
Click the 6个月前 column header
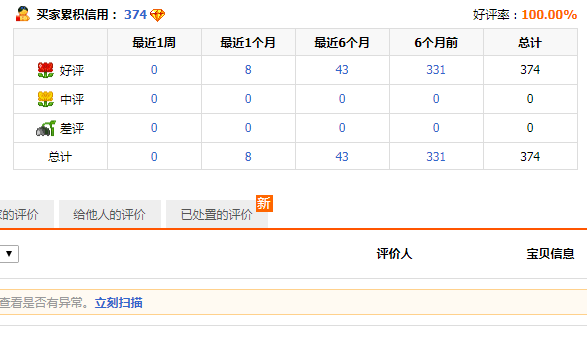click(x=436, y=43)
